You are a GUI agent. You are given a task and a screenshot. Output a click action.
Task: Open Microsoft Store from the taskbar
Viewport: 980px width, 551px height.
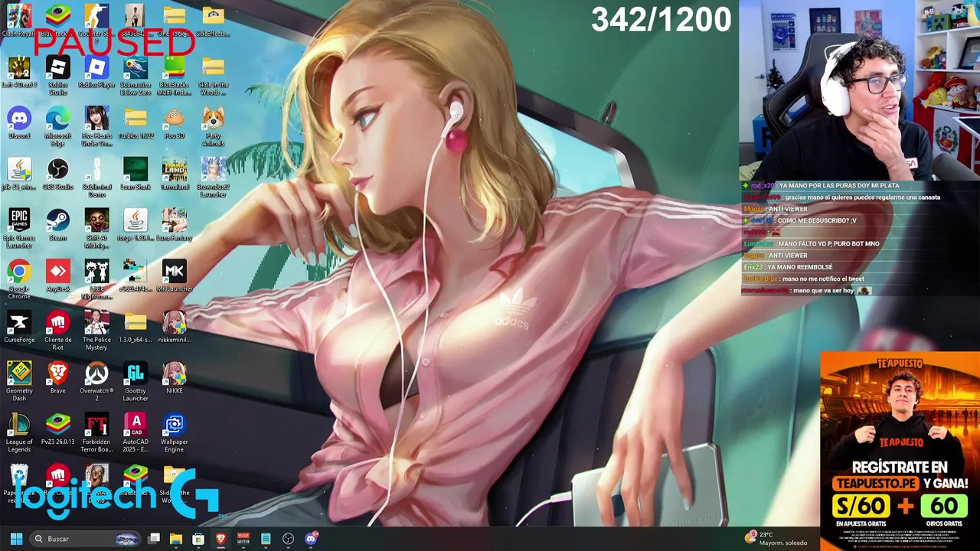click(198, 539)
